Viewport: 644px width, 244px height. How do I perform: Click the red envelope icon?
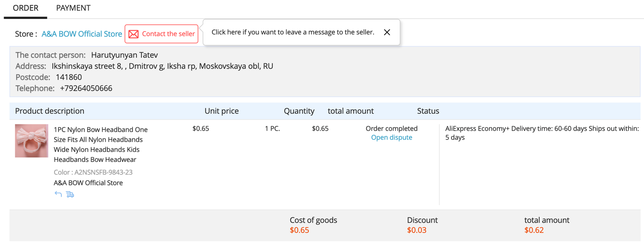(x=133, y=34)
